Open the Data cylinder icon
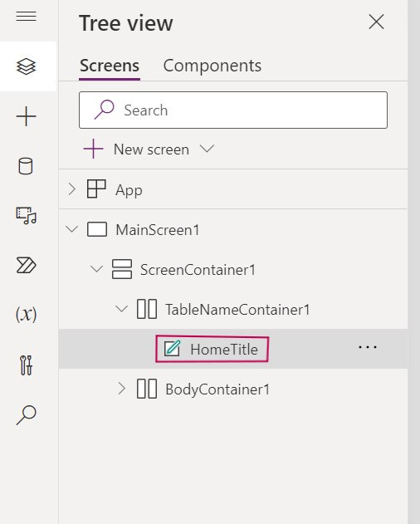Image resolution: width=420 pixels, height=524 pixels. (x=26, y=166)
